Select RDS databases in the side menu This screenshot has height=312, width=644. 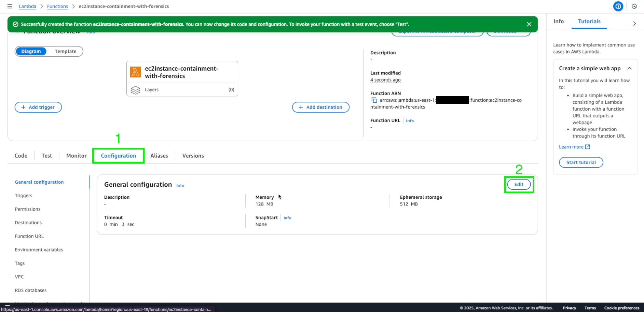(31, 290)
